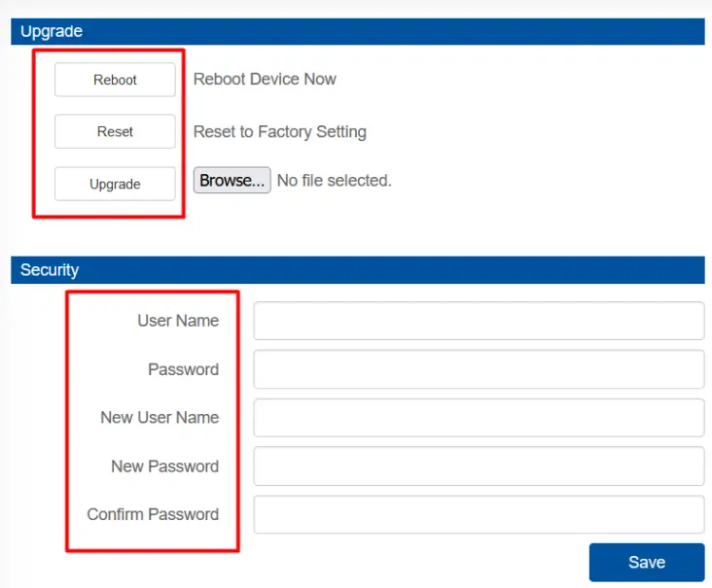Focus the User Name input field
This screenshot has width=712, height=588.
tap(479, 321)
